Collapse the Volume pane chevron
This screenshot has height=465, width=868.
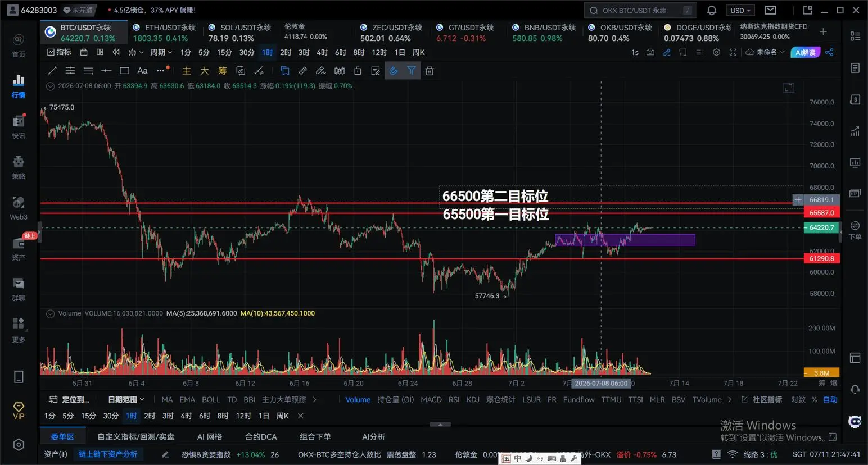[x=50, y=313]
